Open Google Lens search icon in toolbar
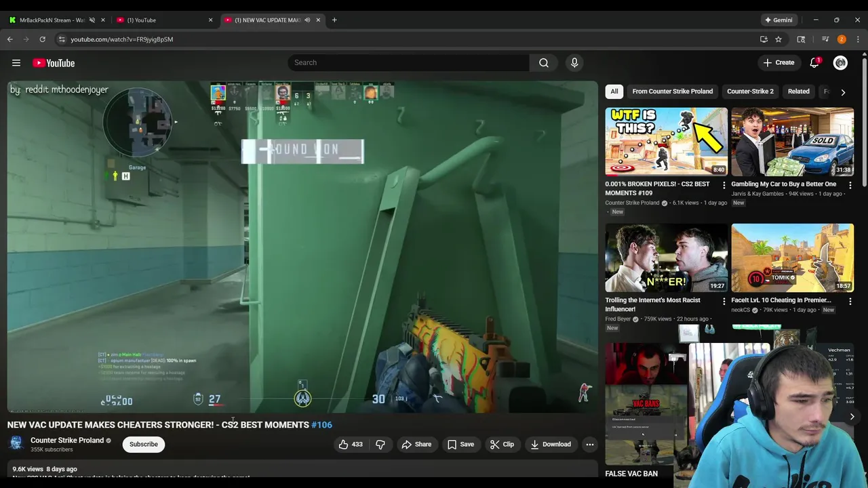This screenshot has height=488, width=868. tap(801, 39)
